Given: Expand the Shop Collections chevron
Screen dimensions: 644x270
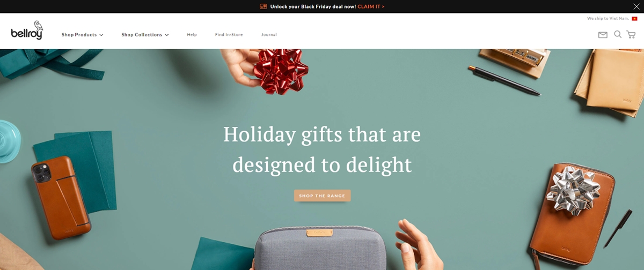Looking at the screenshot, I should click(167, 35).
